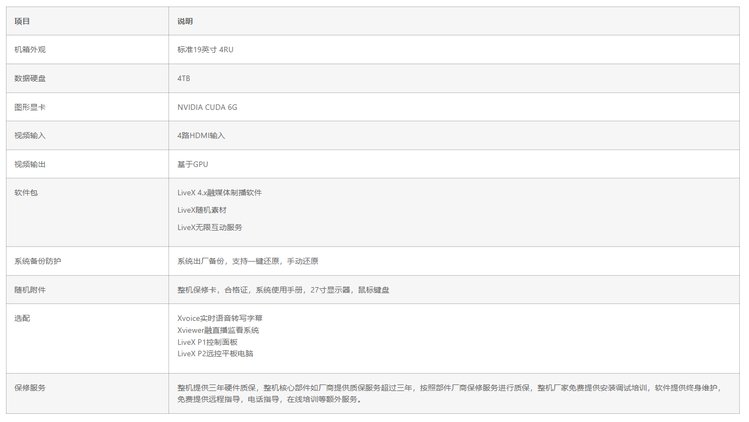Select the 视频输出 row label
The image size is (749, 422).
click(30, 163)
